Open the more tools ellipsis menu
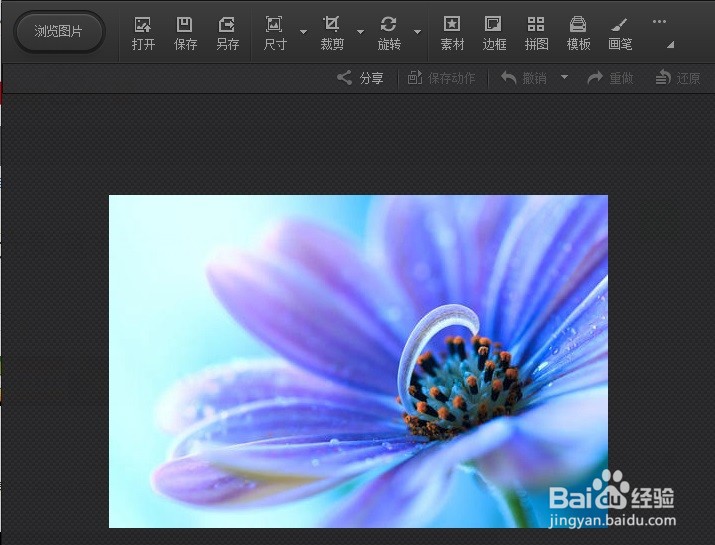The image size is (715, 545). [659, 21]
